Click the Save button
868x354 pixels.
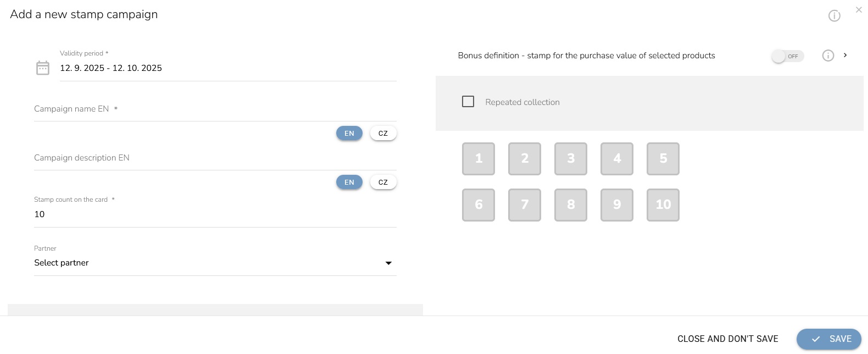click(828, 339)
